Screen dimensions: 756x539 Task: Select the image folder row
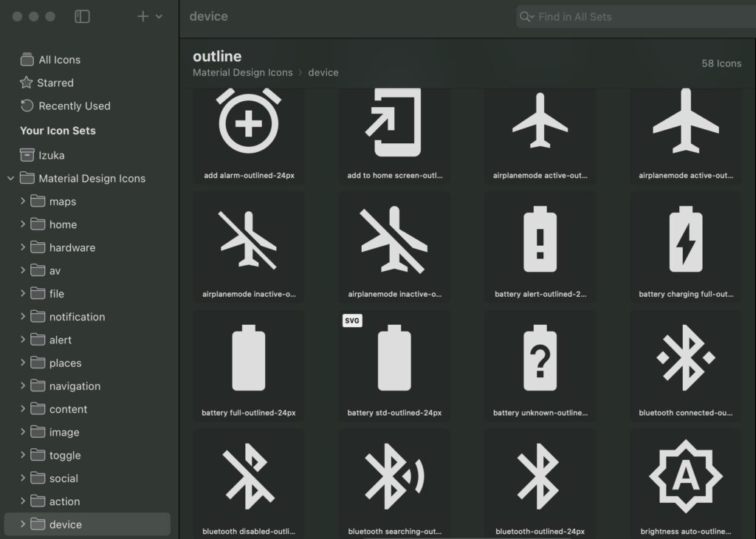click(x=87, y=433)
